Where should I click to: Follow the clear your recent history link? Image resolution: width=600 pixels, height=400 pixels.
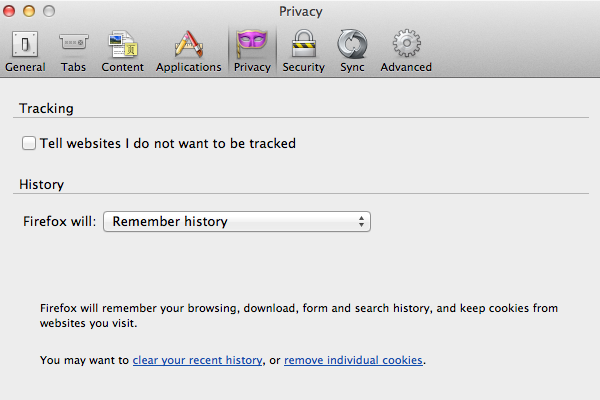click(197, 360)
